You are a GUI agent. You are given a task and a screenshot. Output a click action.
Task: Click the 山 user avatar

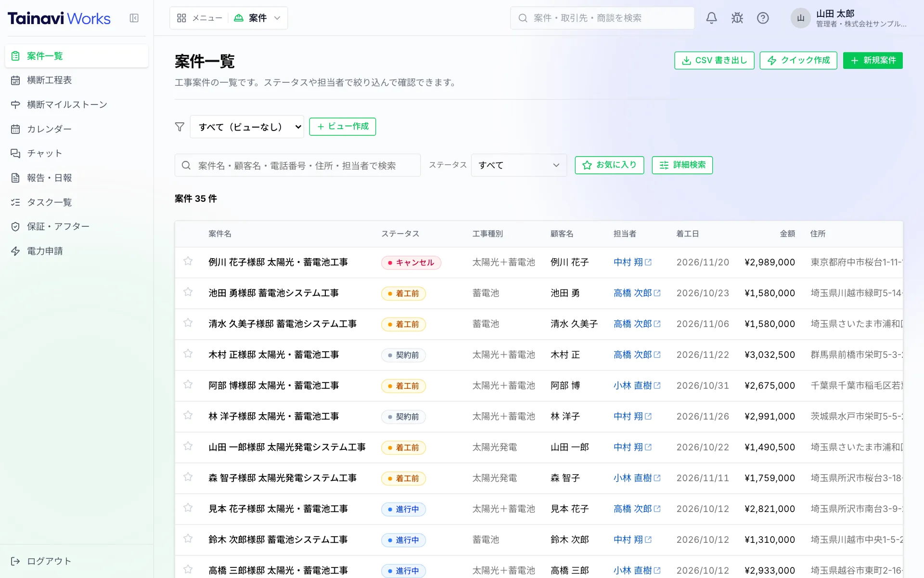tap(800, 18)
